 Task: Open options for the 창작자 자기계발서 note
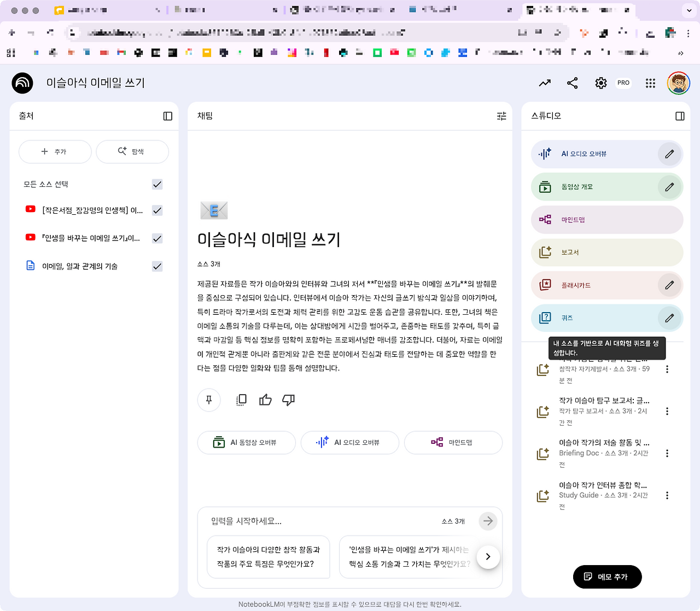pyautogui.click(x=667, y=369)
